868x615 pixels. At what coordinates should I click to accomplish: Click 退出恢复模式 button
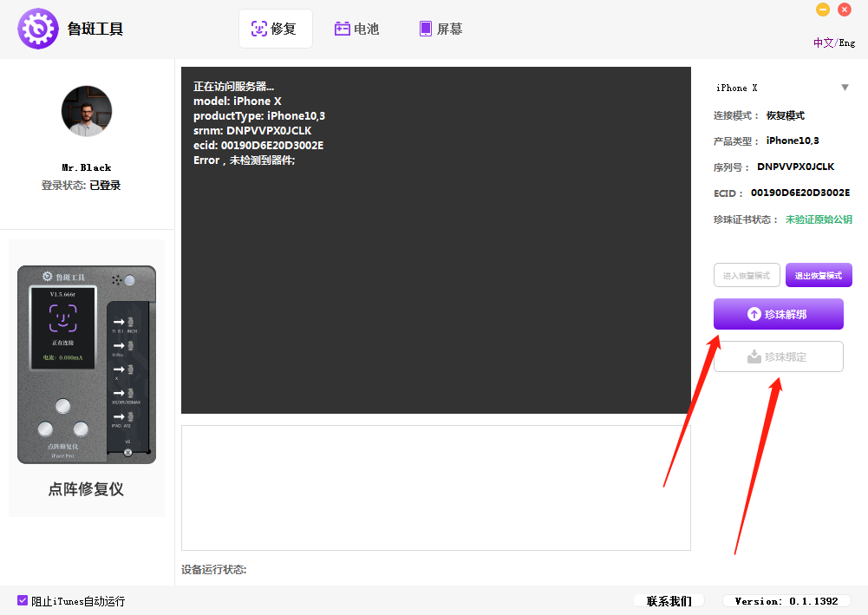coord(819,276)
